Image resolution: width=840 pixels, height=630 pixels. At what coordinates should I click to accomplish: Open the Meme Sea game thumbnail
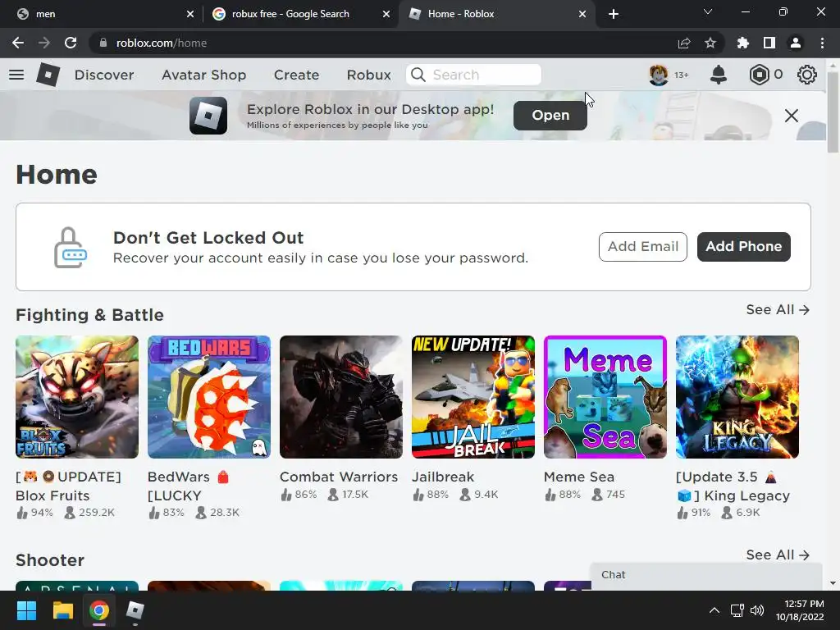click(x=605, y=397)
